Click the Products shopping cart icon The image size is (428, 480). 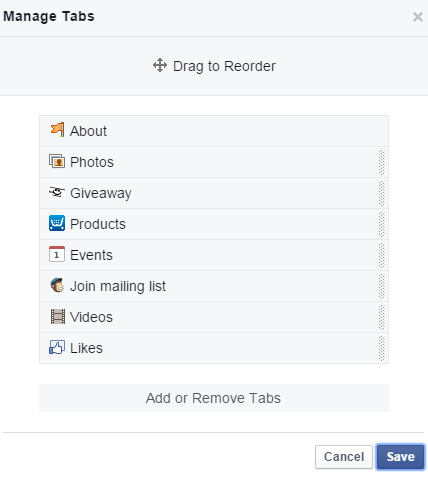[57, 223]
